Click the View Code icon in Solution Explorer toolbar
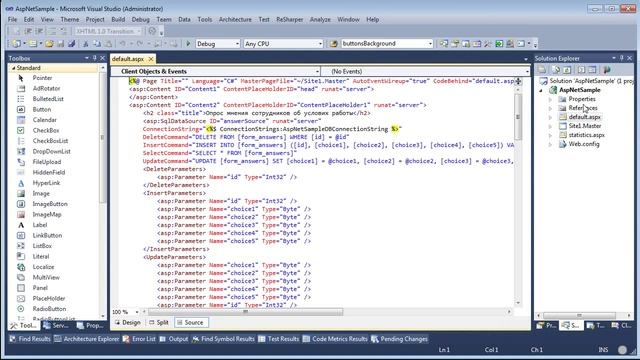Screen dimensions: 640x360 [x=582, y=70]
